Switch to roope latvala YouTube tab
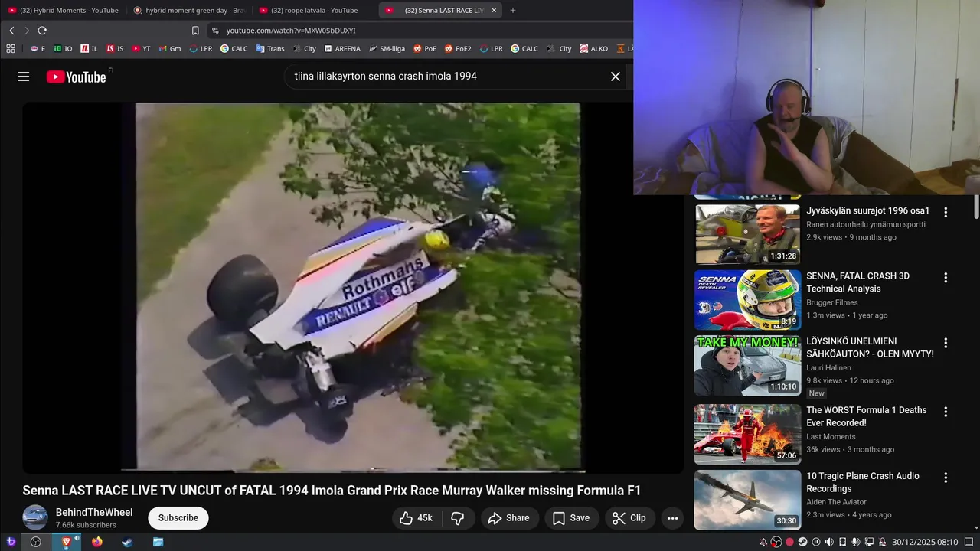Viewport: 980px width, 551px height. click(x=314, y=10)
